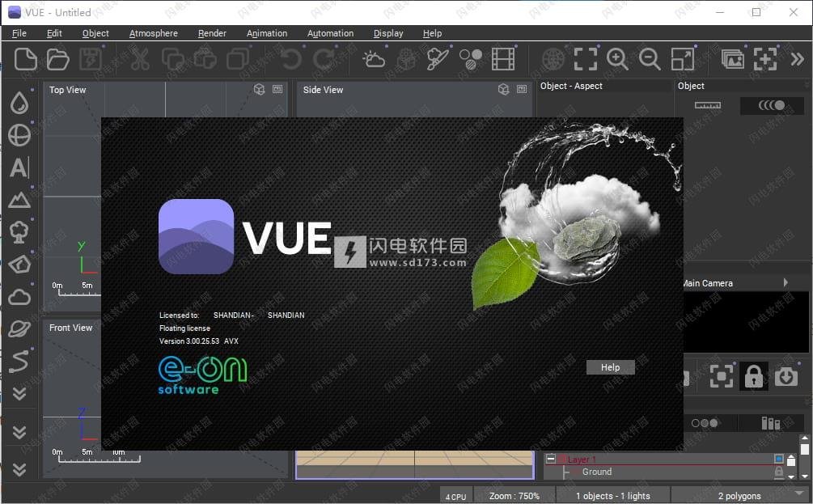The image size is (813, 504).
Task: Click the Cut scissors icon
Action: point(139,59)
